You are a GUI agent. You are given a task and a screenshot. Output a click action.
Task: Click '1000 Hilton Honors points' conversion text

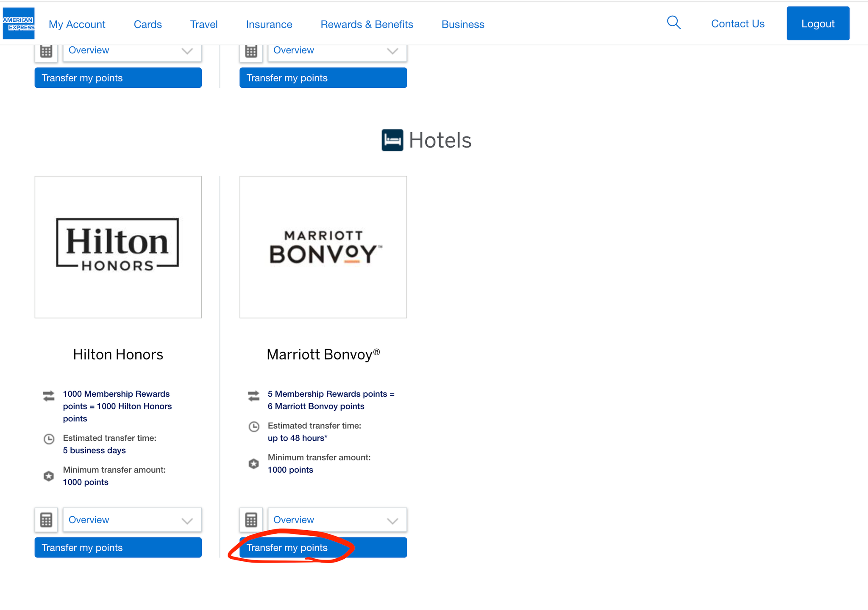point(117,412)
